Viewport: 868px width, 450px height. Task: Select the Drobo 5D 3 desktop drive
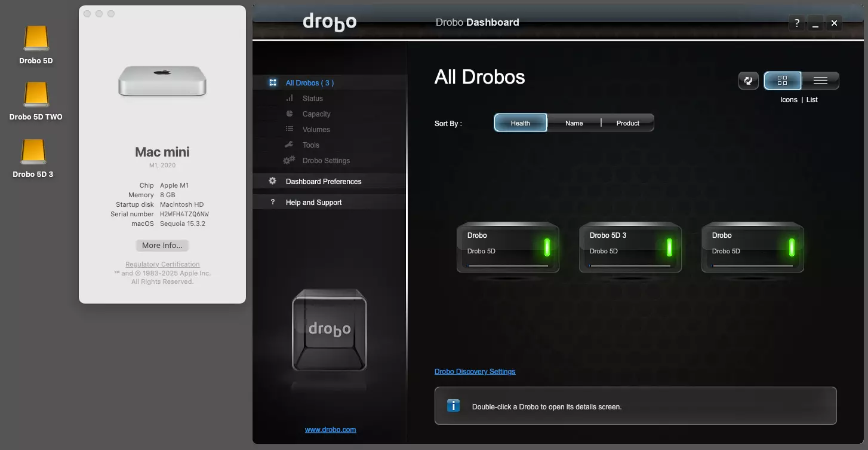tap(33, 152)
